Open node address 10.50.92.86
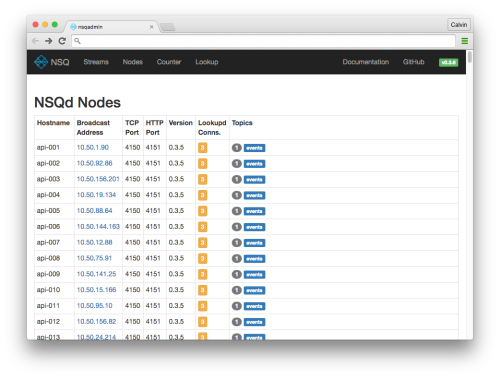 (x=94, y=163)
